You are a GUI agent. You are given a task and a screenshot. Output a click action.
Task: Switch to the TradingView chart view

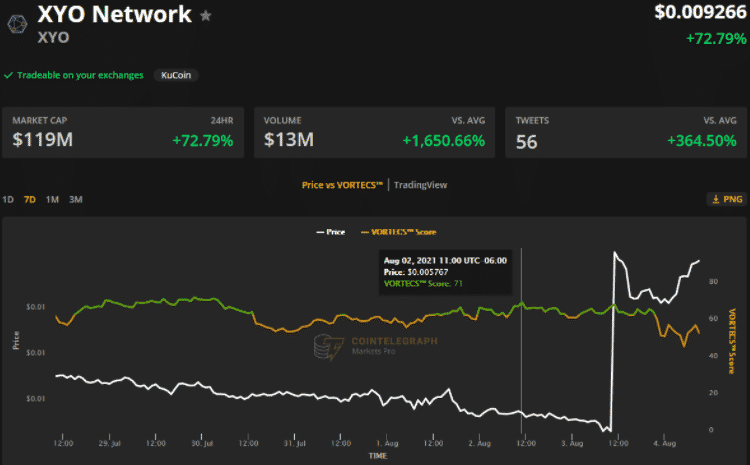[x=420, y=185]
